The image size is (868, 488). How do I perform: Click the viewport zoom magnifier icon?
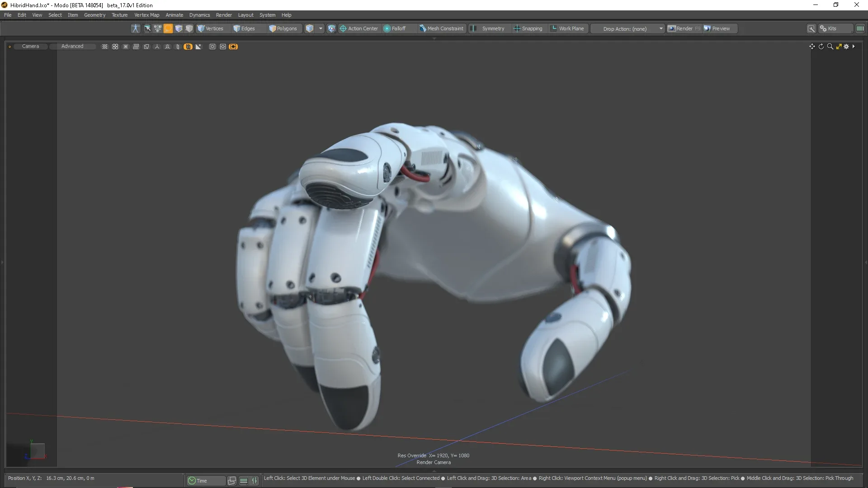coord(830,47)
